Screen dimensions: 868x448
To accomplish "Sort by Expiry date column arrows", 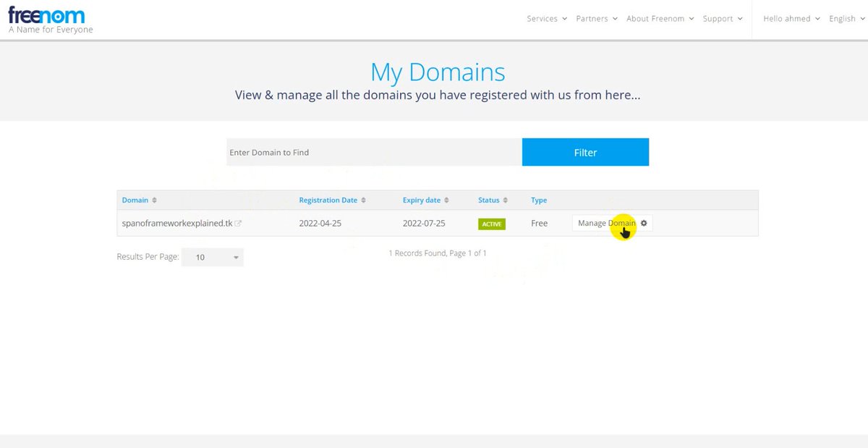I will pos(446,200).
